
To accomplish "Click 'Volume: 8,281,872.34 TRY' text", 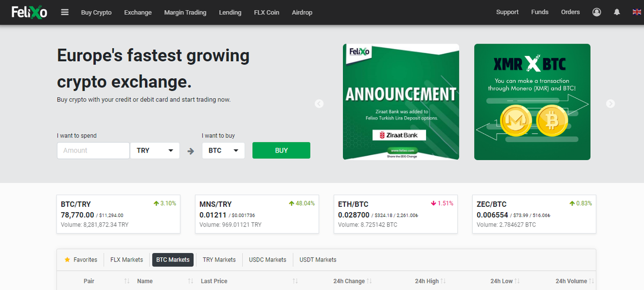I will click(94, 224).
